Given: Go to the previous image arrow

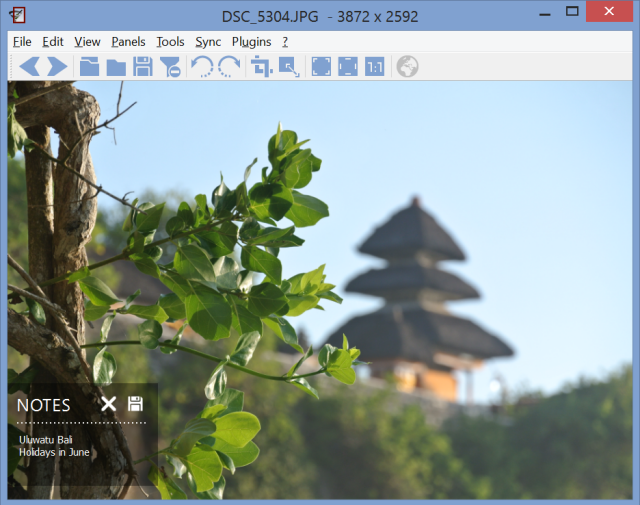Looking at the screenshot, I should point(29,66).
